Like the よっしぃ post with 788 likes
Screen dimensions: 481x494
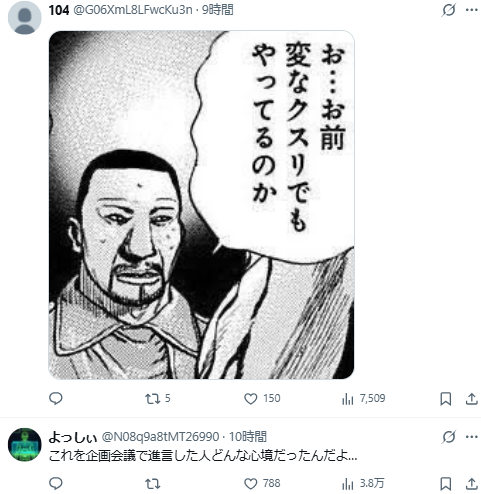pos(262,483)
